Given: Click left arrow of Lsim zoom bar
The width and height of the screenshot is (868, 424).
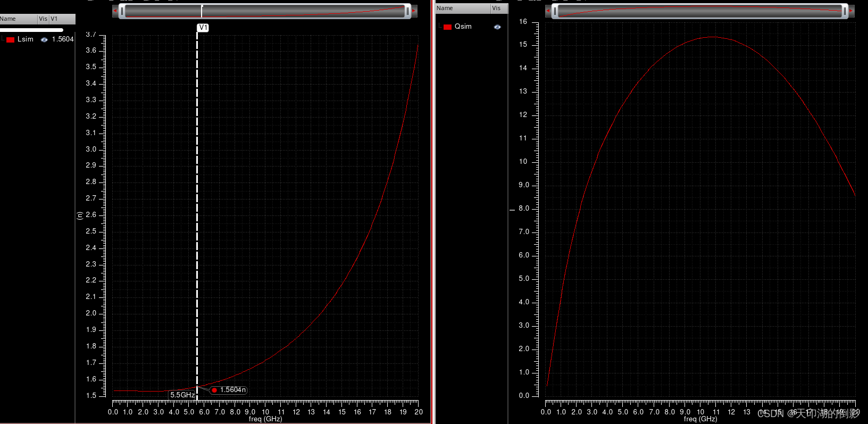Looking at the screenshot, I should tap(115, 11).
